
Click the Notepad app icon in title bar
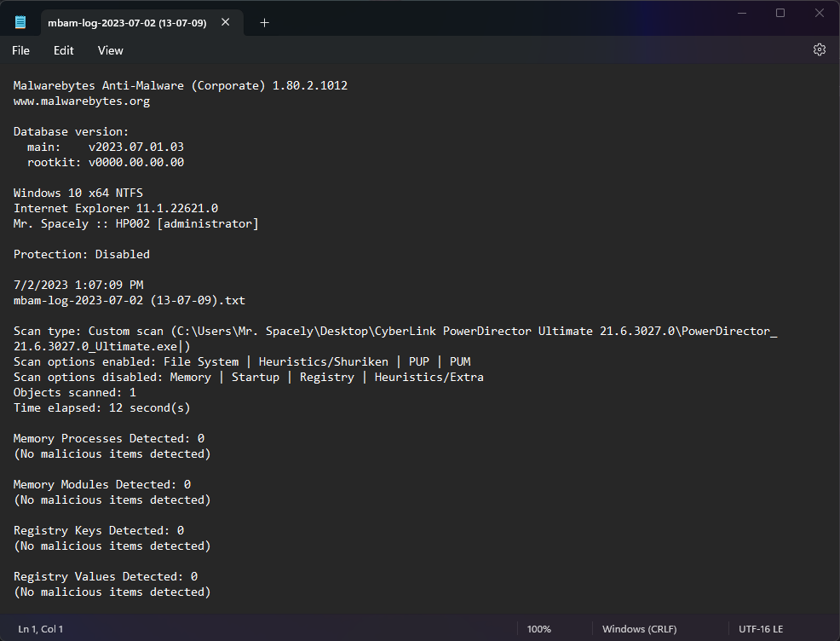click(20, 22)
